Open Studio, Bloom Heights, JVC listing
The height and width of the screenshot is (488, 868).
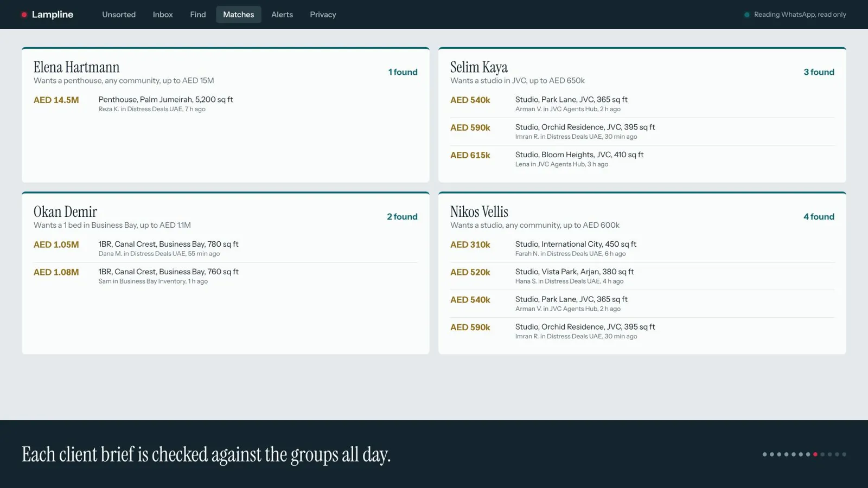(x=642, y=159)
